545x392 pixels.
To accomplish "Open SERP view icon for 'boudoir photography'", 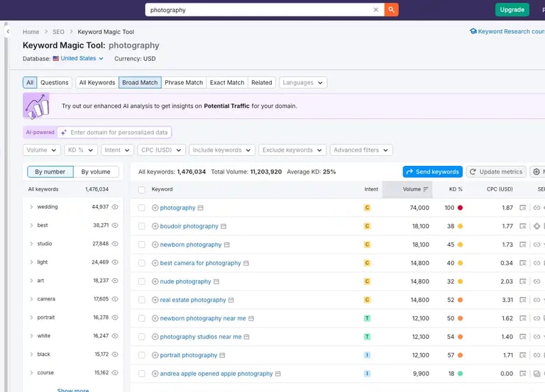I will [x=522, y=226].
